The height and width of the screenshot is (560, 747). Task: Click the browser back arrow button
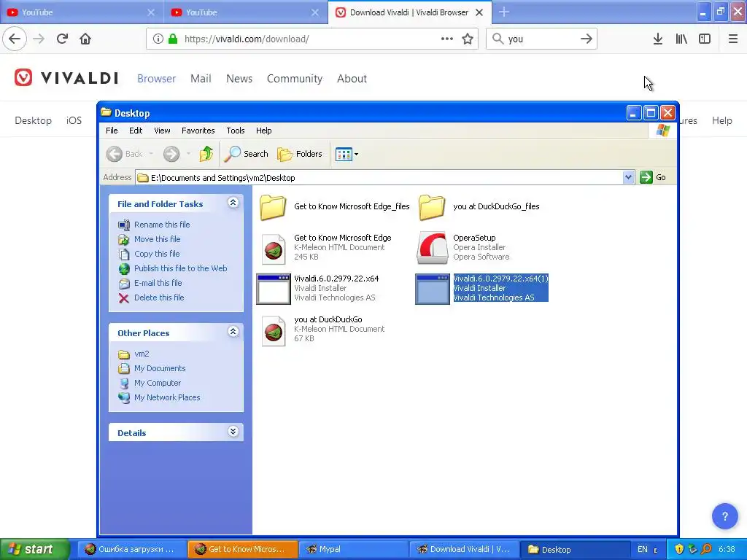pos(15,39)
